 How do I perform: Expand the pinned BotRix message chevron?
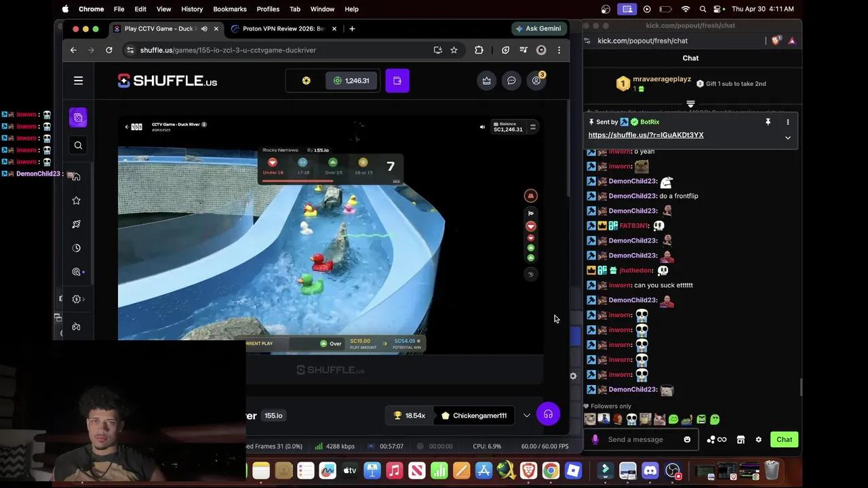click(788, 138)
